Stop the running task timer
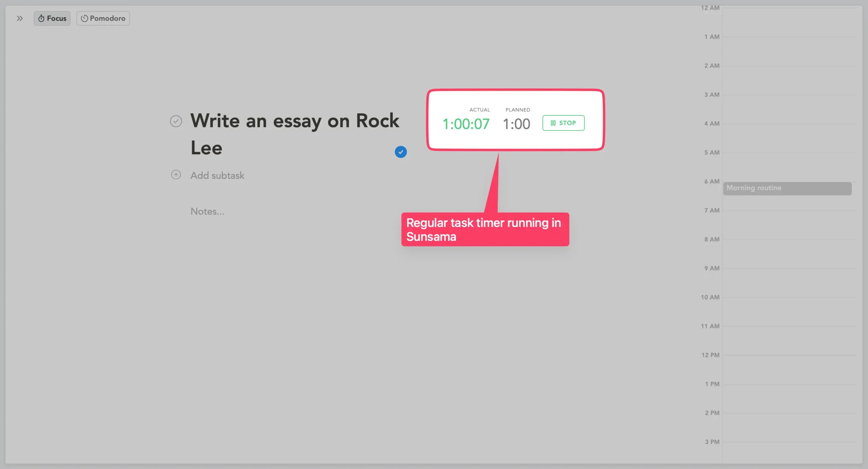Image resolution: width=868 pixels, height=469 pixels. [x=563, y=123]
